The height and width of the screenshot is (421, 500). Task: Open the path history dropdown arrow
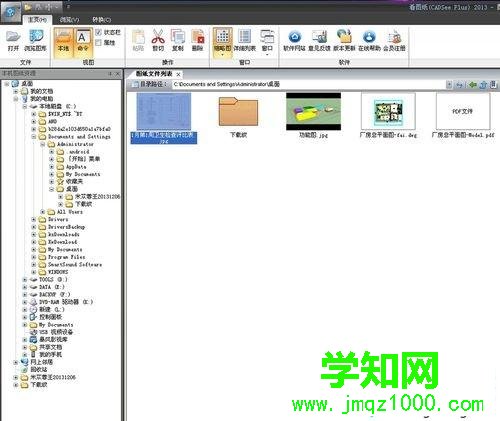click(x=449, y=85)
